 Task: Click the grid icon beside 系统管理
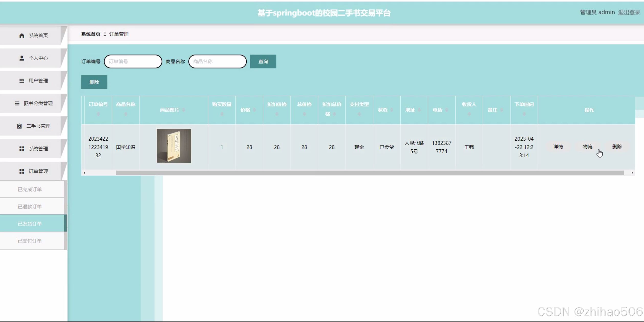22,149
